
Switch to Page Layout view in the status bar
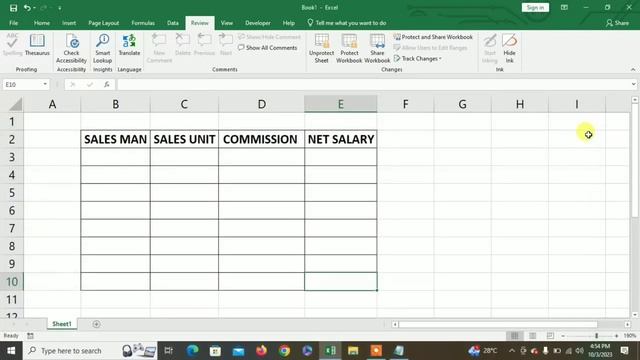pyautogui.click(x=533, y=336)
